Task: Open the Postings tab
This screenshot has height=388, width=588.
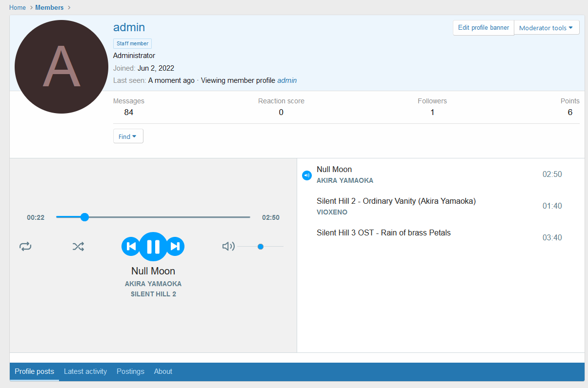Action: tap(130, 371)
